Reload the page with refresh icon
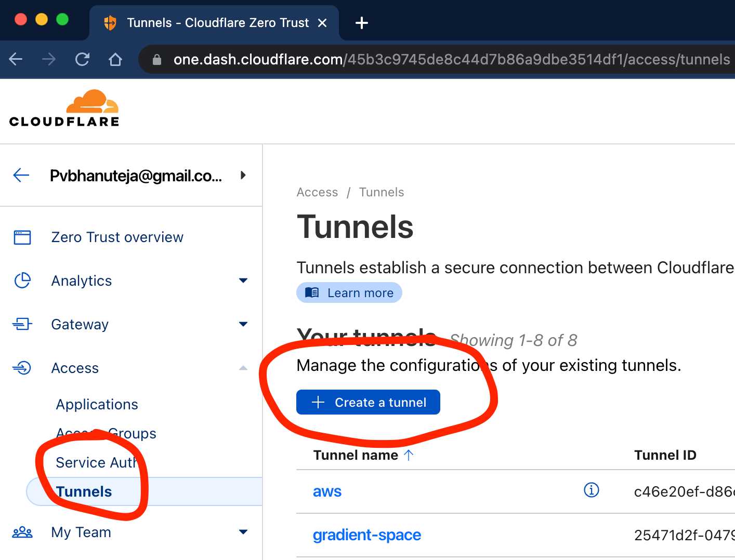The height and width of the screenshot is (560, 735). coord(82,59)
